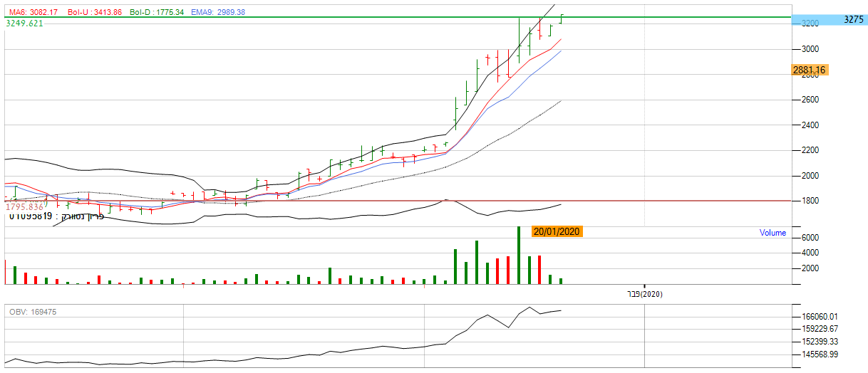Click the February 2020 time axis label
The width and height of the screenshot is (868, 373).
(644, 294)
